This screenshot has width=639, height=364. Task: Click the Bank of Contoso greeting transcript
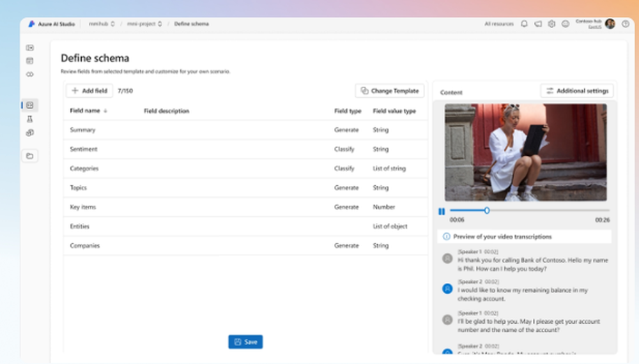click(533, 264)
